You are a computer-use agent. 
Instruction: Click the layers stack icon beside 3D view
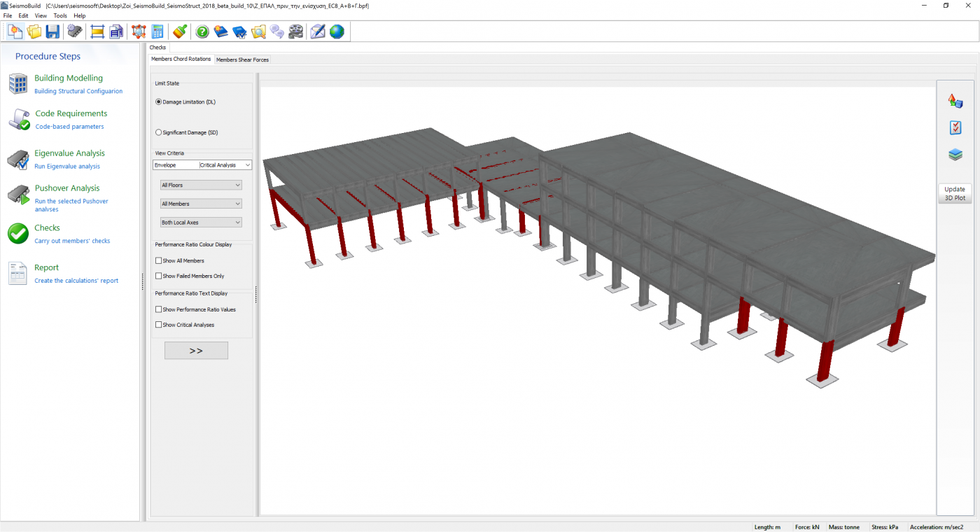click(x=955, y=155)
